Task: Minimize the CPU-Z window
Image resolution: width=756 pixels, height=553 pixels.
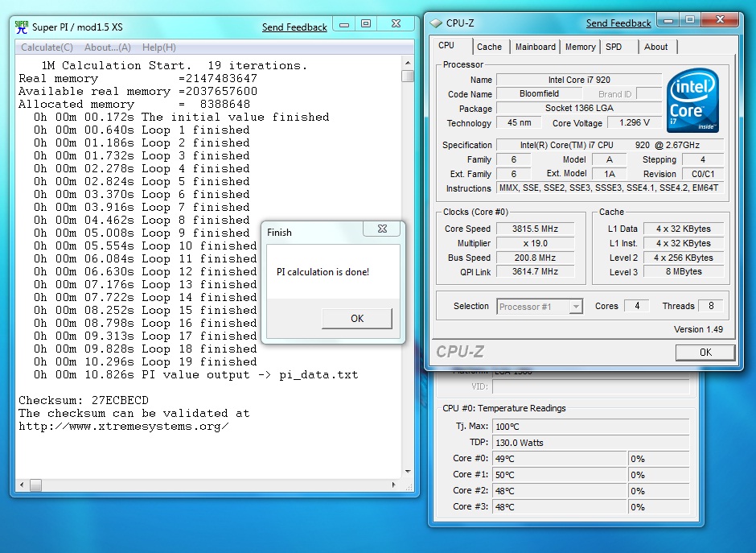Action: pos(668,20)
